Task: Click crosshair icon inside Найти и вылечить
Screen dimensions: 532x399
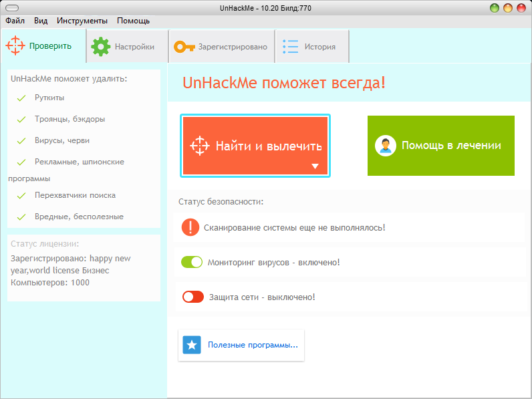Action: (x=201, y=146)
